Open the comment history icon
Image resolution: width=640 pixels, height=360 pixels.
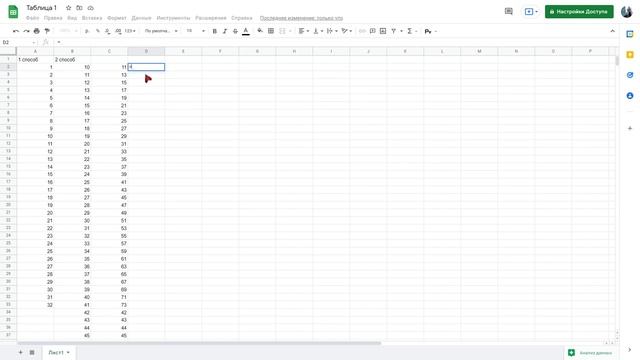point(509,11)
